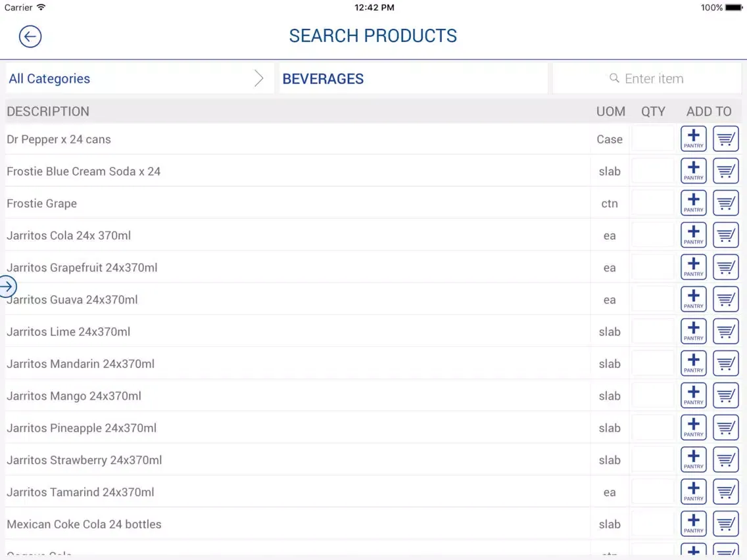Viewport: 747px width, 560px height.
Task: Select Jarritos Pineapple 24x370ml
Action: [x=82, y=428]
